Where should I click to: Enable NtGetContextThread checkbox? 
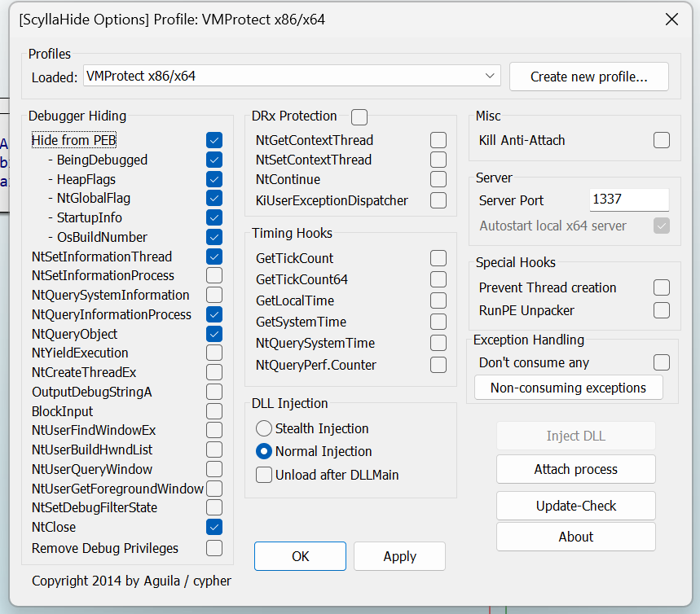point(438,140)
